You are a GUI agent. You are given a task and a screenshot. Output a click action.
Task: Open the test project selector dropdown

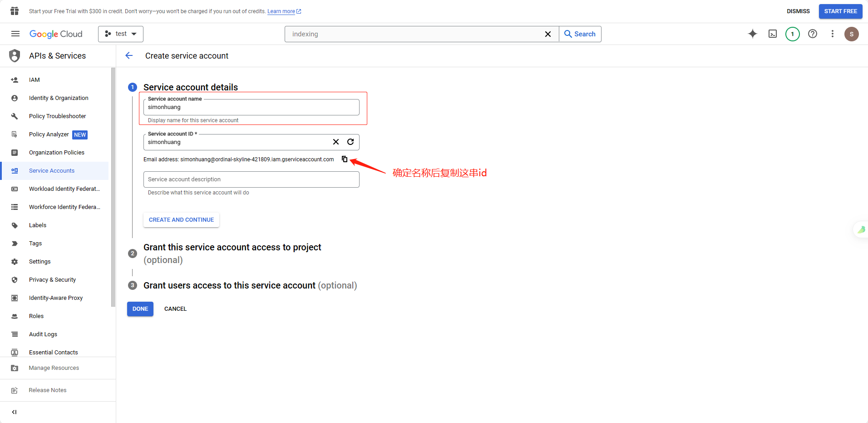(121, 34)
